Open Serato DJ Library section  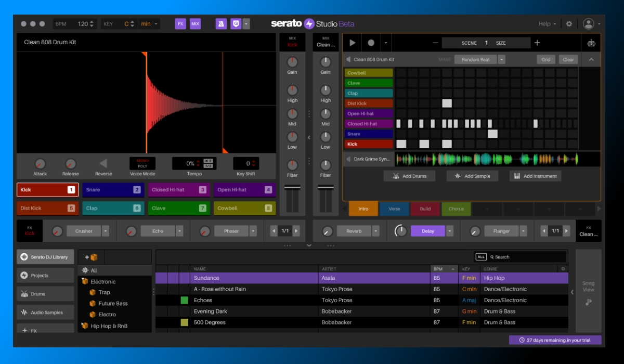pyautogui.click(x=45, y=257)
